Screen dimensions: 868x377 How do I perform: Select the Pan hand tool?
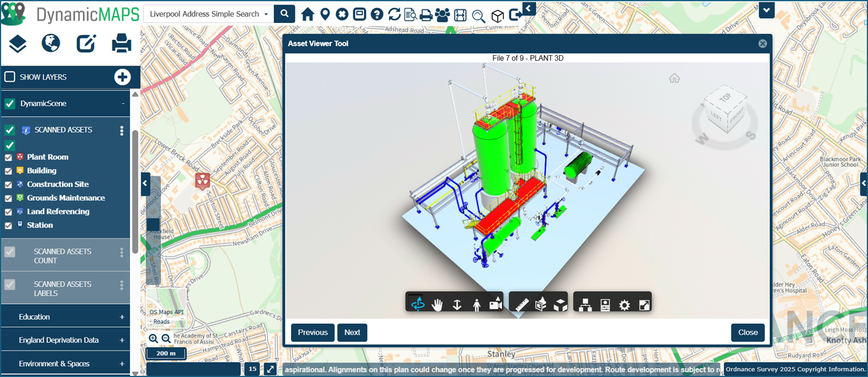(x=437, y=303)
